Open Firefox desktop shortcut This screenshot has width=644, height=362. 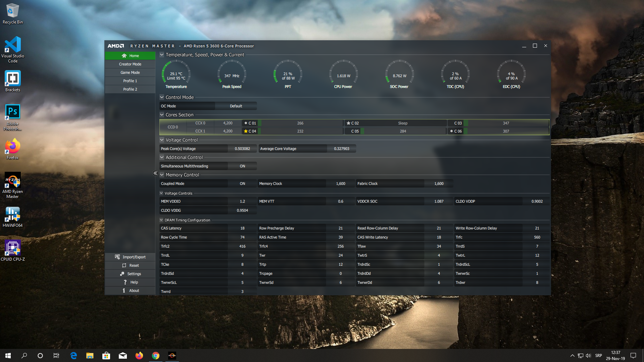pos(13,149)
